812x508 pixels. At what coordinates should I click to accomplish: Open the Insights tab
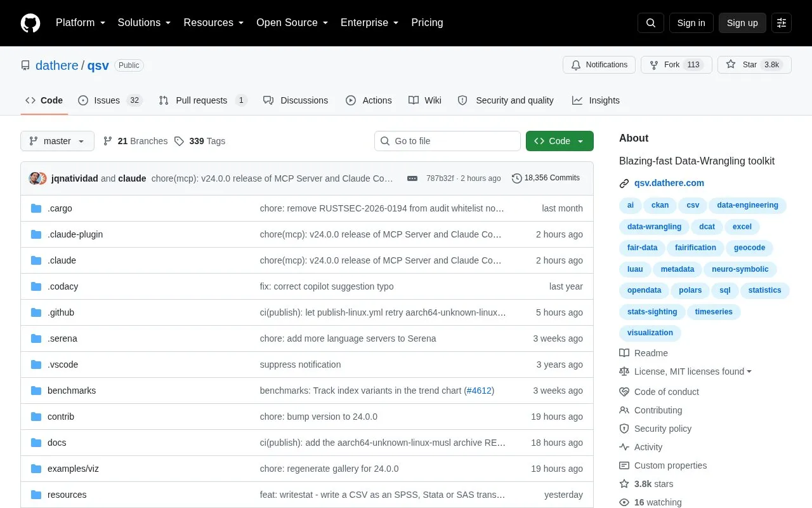tap(596, 100)
